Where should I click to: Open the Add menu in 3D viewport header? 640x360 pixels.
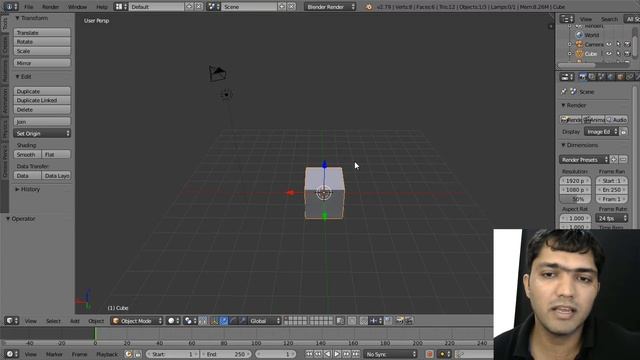click(x=75, y=321)
